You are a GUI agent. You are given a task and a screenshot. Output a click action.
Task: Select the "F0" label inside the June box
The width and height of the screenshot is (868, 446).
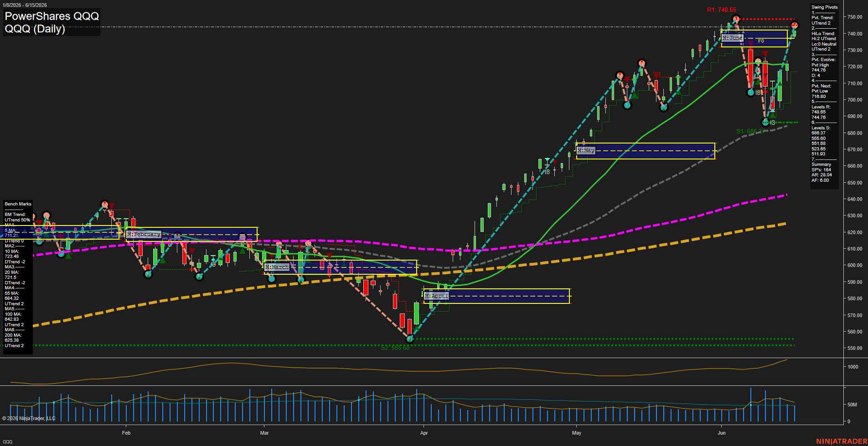[761, 41]
